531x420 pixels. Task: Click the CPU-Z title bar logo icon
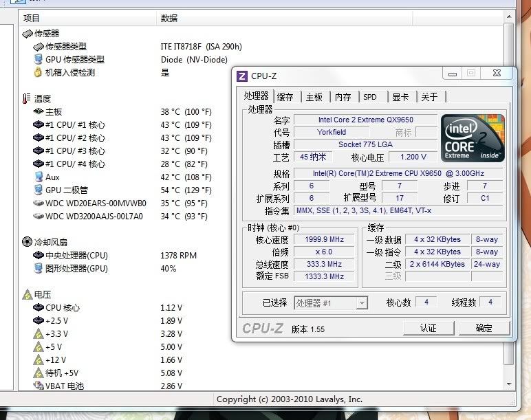242,76
